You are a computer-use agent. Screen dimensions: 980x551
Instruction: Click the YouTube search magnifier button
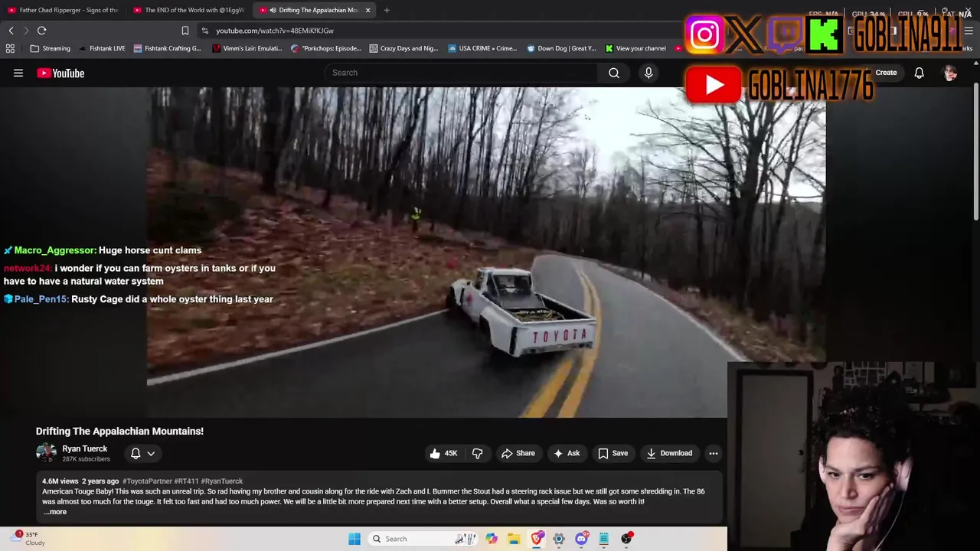point(614,73)
